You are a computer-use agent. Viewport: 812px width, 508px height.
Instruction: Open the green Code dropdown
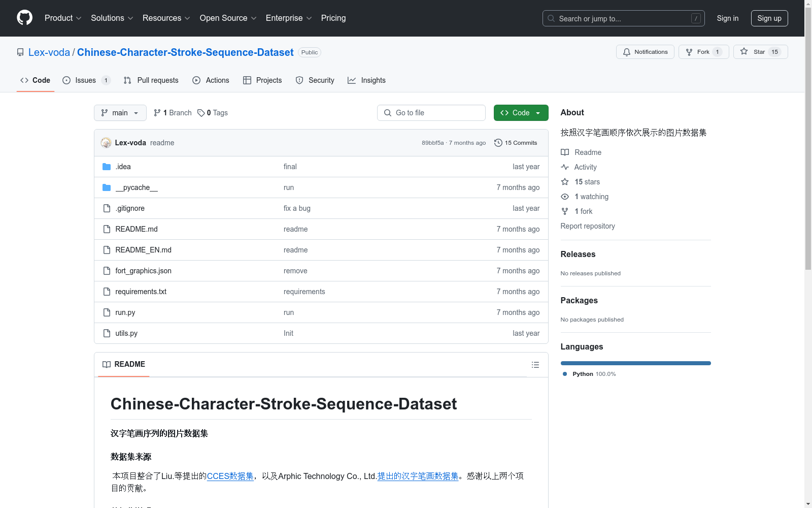(x=521, y=113)
